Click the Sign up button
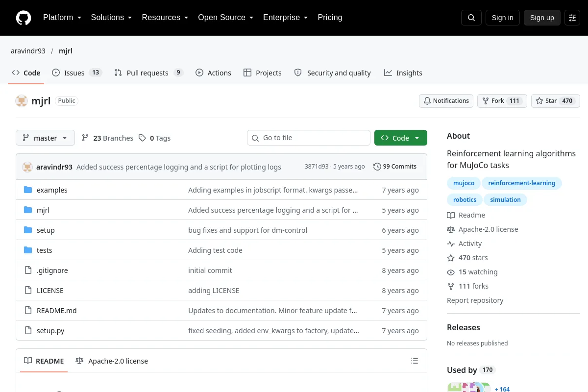588x392 pixels. 542,18
